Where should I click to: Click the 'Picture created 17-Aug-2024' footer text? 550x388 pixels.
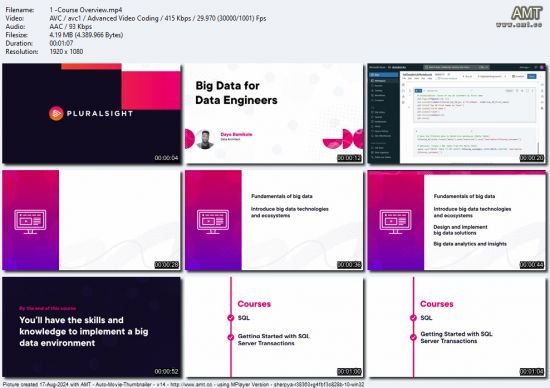[x=183, y=384]
